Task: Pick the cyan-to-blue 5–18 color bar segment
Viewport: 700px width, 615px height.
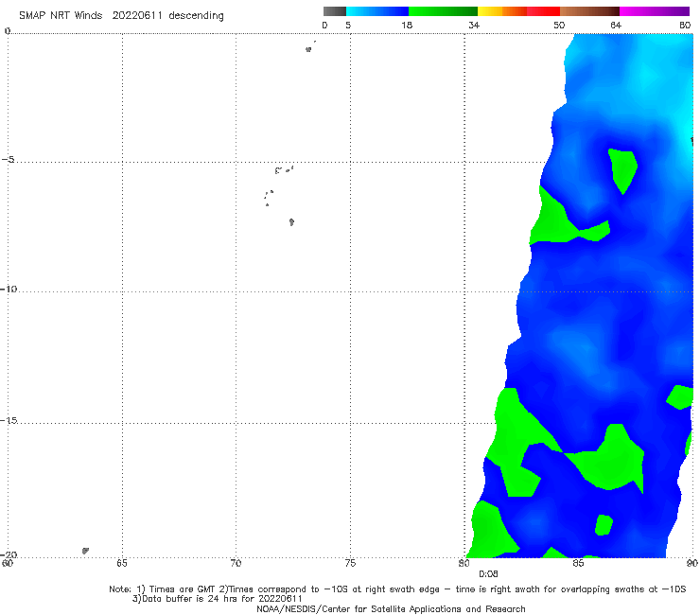Action: tap(377, 11)
